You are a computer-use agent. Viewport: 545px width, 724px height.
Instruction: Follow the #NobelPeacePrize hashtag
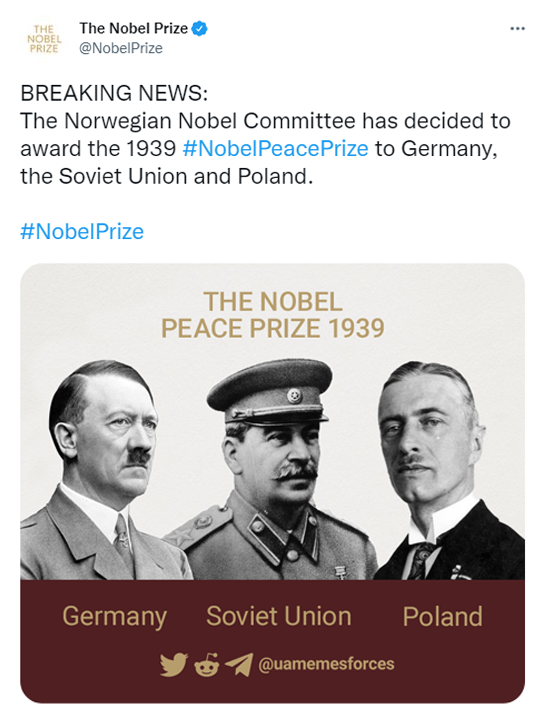click(275, 149)
